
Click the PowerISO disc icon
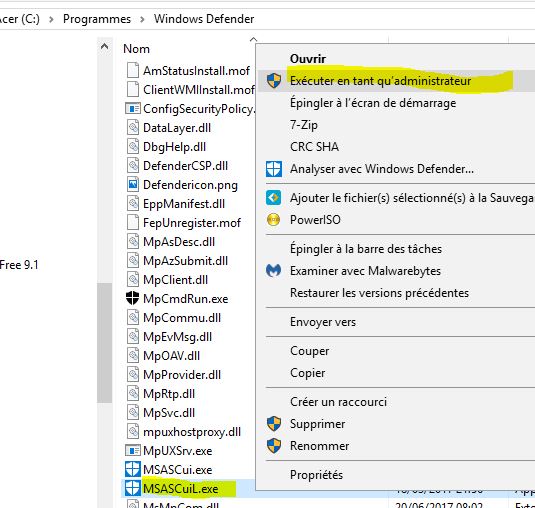coord(274,220)
